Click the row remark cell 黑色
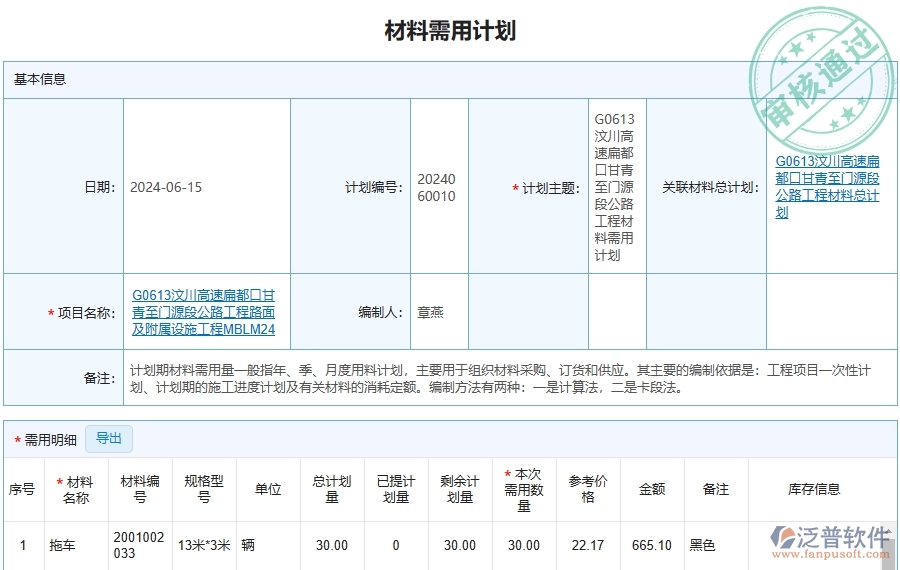 pos(703,545)
